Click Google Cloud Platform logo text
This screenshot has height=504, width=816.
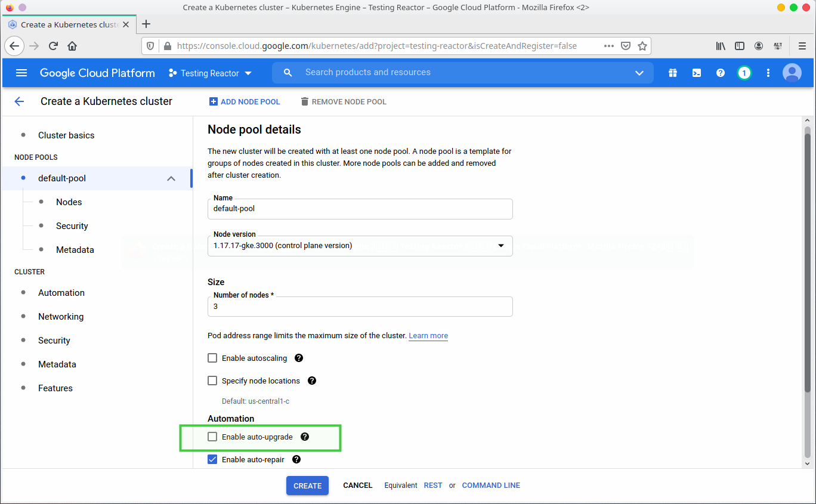tap(97, 73)
